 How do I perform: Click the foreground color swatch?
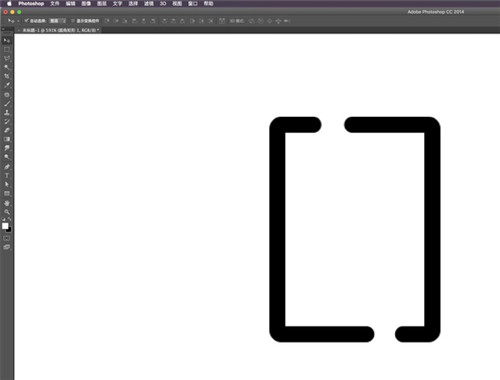tap(5, 226)
